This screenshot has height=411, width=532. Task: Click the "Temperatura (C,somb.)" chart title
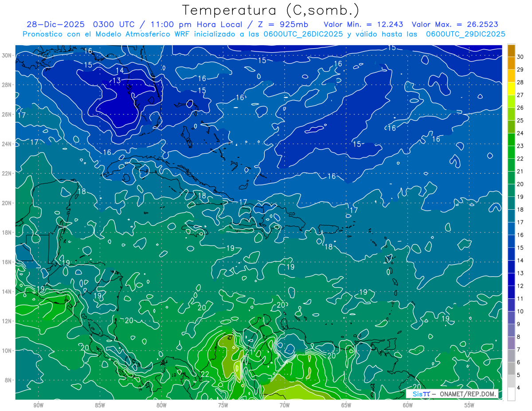(270, 10)
